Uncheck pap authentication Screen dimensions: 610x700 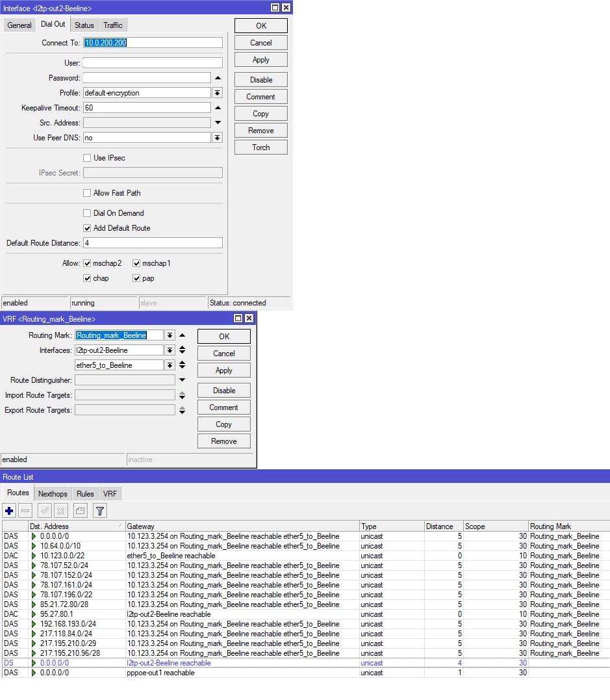[x=136, y=278]
